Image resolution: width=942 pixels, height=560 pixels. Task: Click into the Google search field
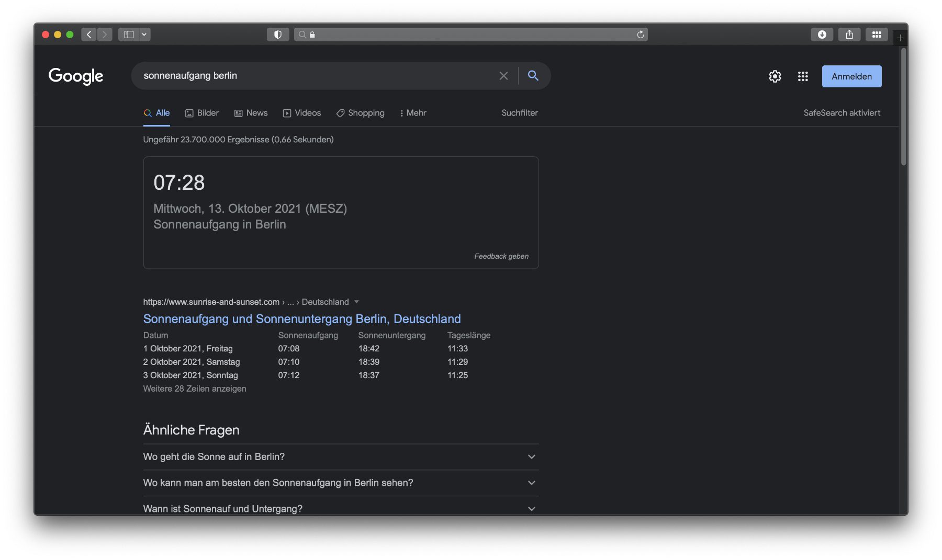tap(314, 76)
